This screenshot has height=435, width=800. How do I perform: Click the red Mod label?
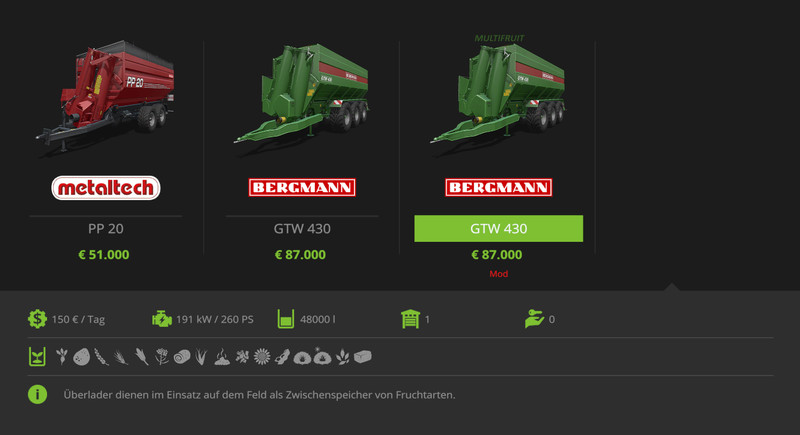pyautogui.click(x=498, y=274)
